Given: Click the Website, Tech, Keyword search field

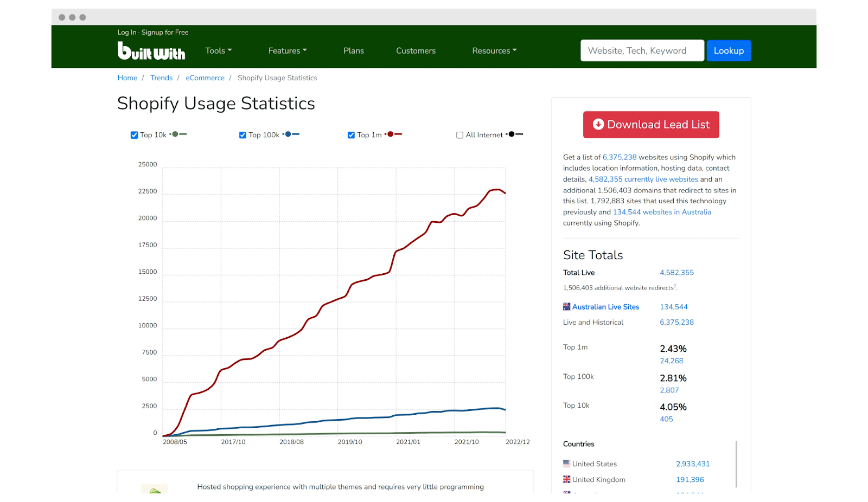Looking at the screenshot, I should click(642, 50).
